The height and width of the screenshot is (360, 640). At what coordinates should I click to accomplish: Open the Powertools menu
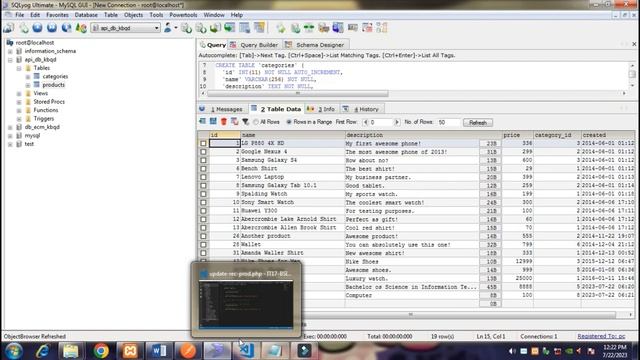click(183, 15)
